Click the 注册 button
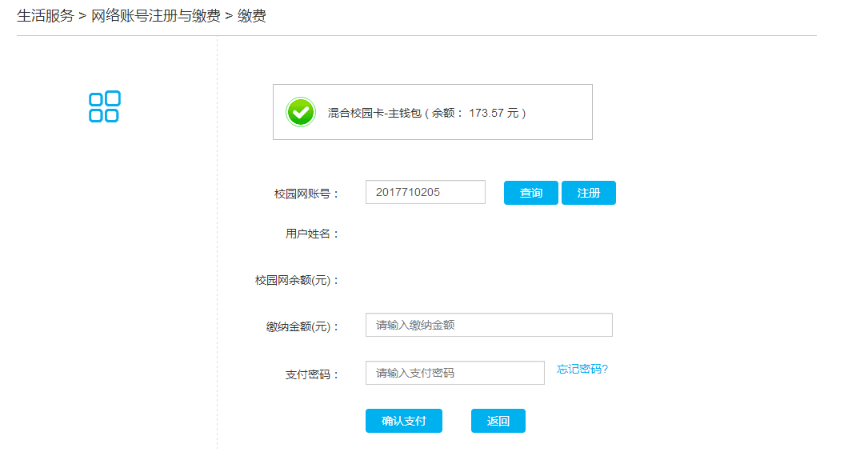Screen dimensions: 868x472 pyautogui.click(x=589, y=193)
